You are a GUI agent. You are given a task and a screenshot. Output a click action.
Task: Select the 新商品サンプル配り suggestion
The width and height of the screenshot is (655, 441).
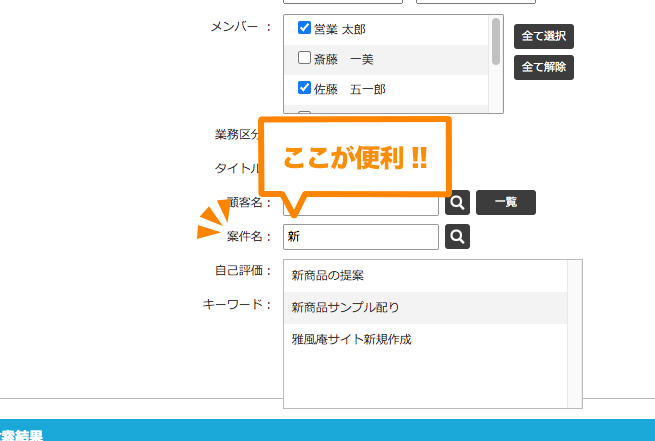coord(425,307)
